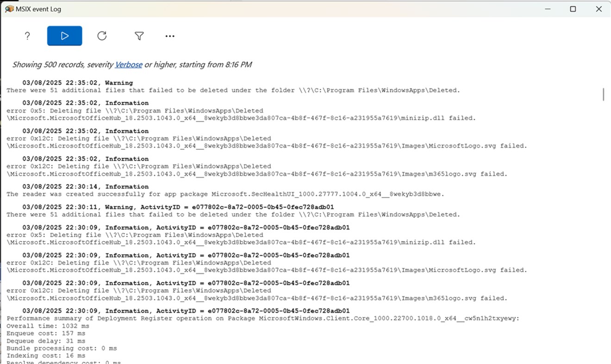Viewport: 611px width, 364px height.
Task: Select the '22:30:11, Warning, ActivityID' header
Action: (x=178, y=207)
